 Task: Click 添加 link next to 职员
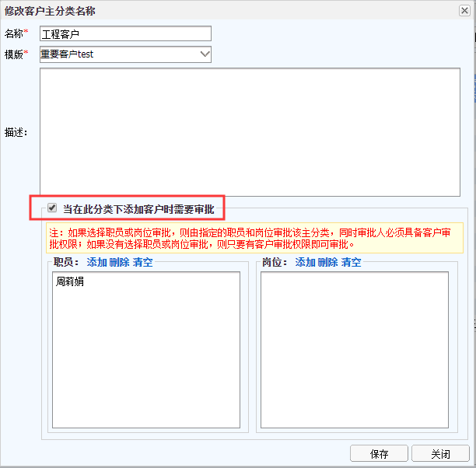(x=97, y=262)
